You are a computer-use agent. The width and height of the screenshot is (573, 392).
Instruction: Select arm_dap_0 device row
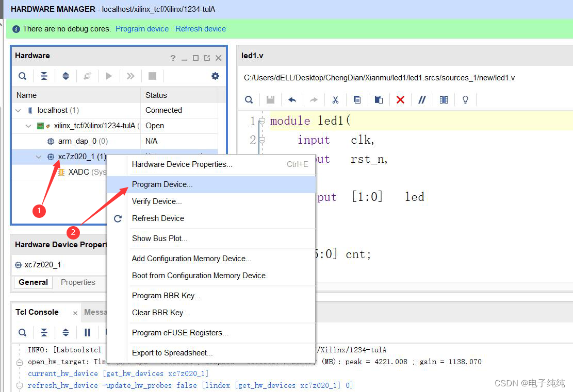pos(114,141)
